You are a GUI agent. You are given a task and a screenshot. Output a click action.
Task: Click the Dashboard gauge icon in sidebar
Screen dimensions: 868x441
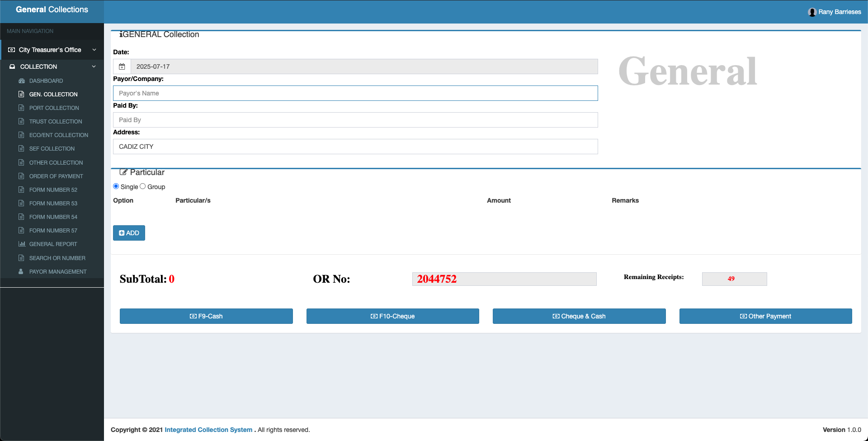coord(21,81)
